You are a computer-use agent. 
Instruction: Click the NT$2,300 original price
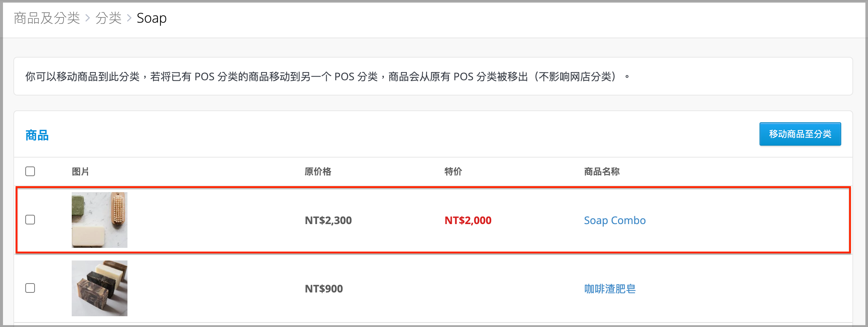pos(328,220)
